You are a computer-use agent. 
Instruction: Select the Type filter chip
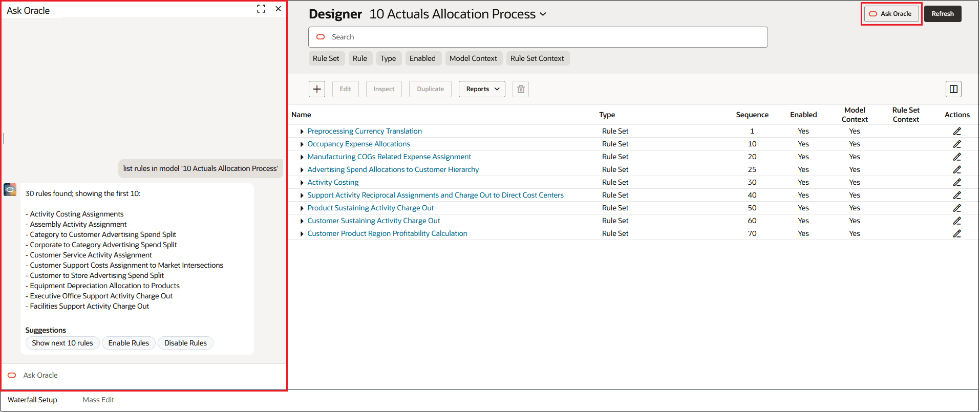coord(388,58)
